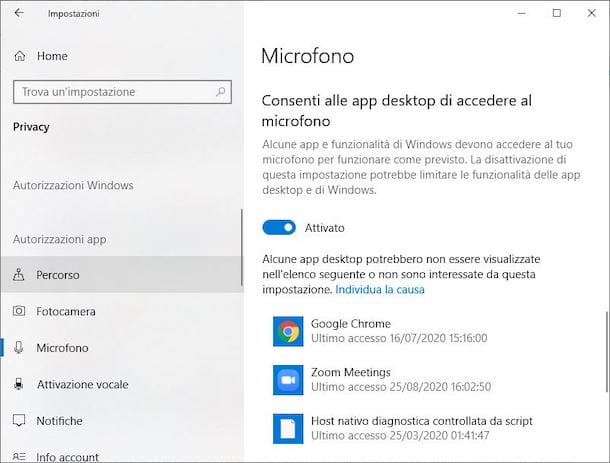Follow the Individua la causa link
The image size is (610, 463).
pyautogui.click(x=380, y=289)
